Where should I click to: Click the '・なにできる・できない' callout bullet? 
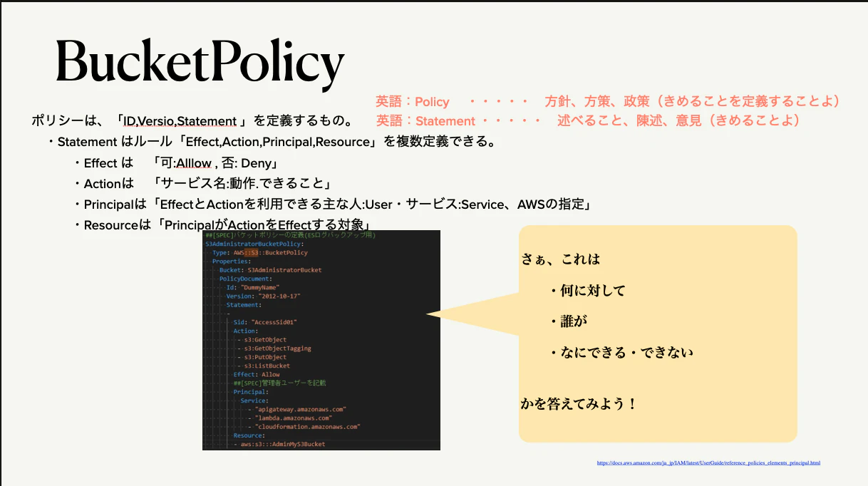point(620,352)
